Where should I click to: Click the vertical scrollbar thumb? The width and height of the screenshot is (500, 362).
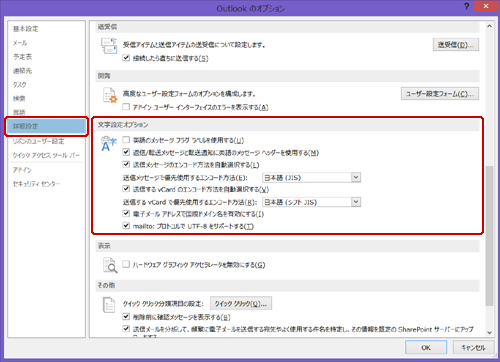click(x=489, y=236)
